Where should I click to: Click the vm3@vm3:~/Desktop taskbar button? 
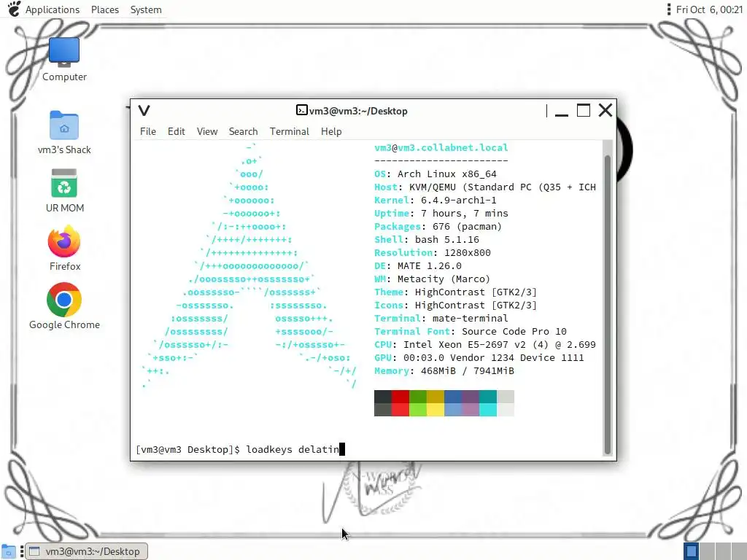pyautogui.click(x=87, y=551)
